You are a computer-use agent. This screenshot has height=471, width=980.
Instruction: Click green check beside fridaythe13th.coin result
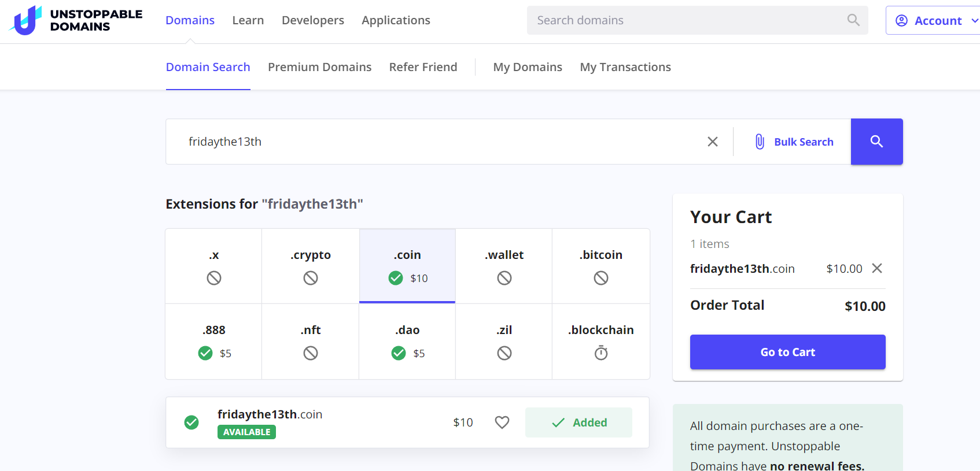[191, 422]
